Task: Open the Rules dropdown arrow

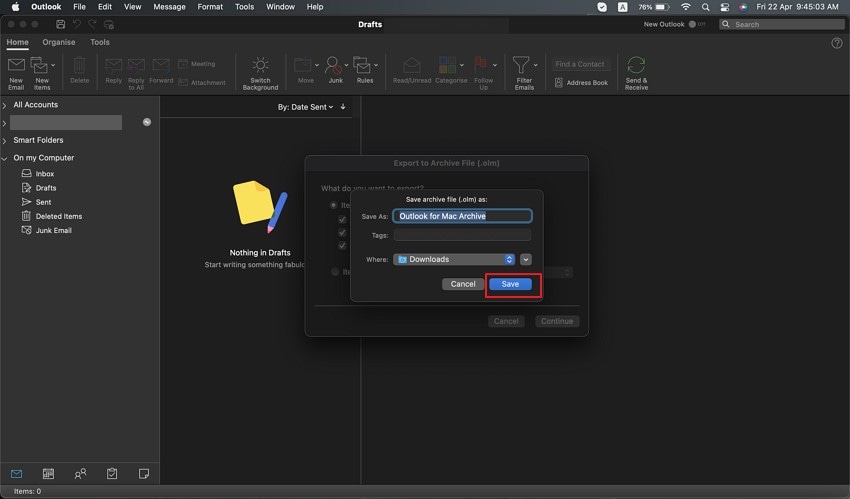Action: point(376,66)
